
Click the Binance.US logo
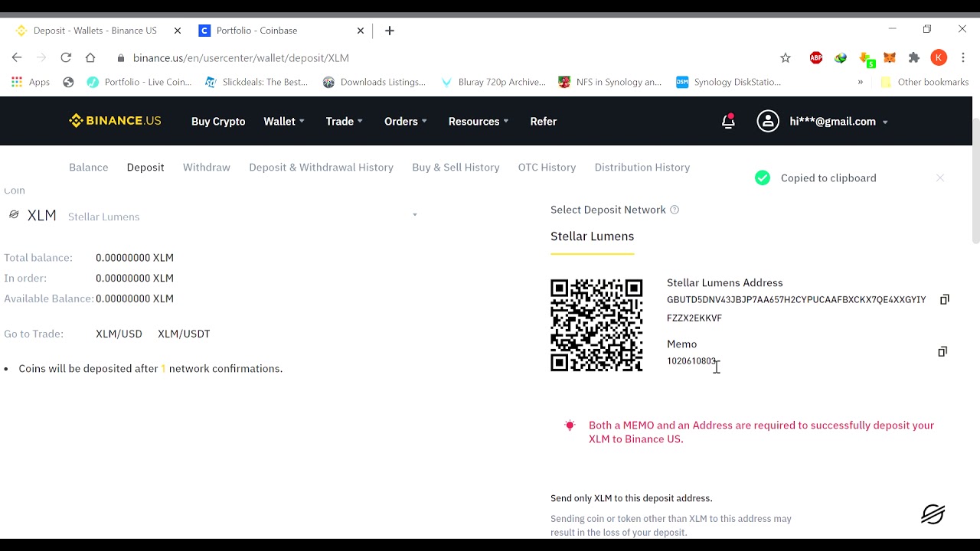tap(115, 121)
